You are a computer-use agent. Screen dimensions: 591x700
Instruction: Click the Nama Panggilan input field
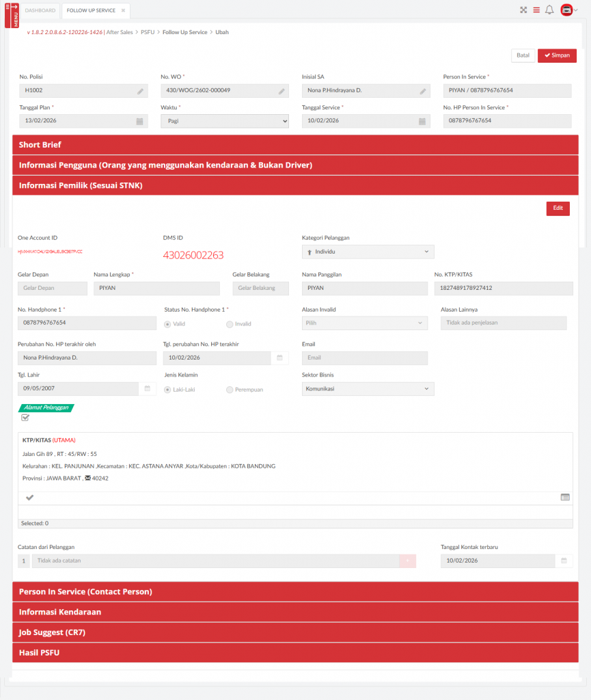pyautogui.click(x=365, y=288)
